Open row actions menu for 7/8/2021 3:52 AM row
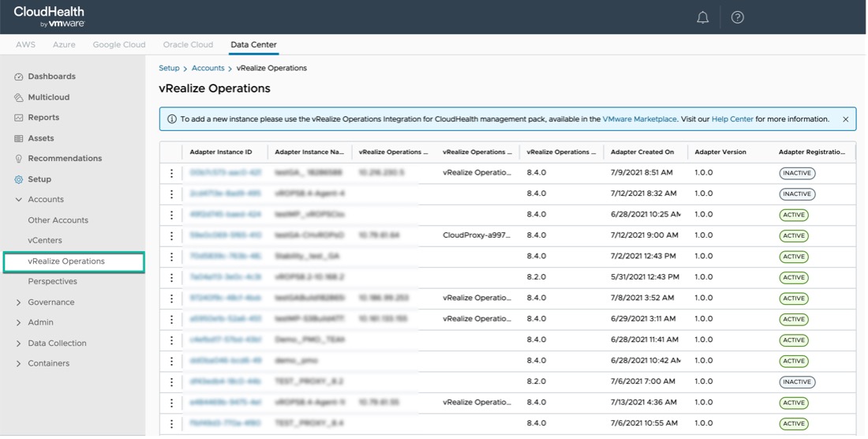Viewport: 868px width, 439px height. (171, 298)
